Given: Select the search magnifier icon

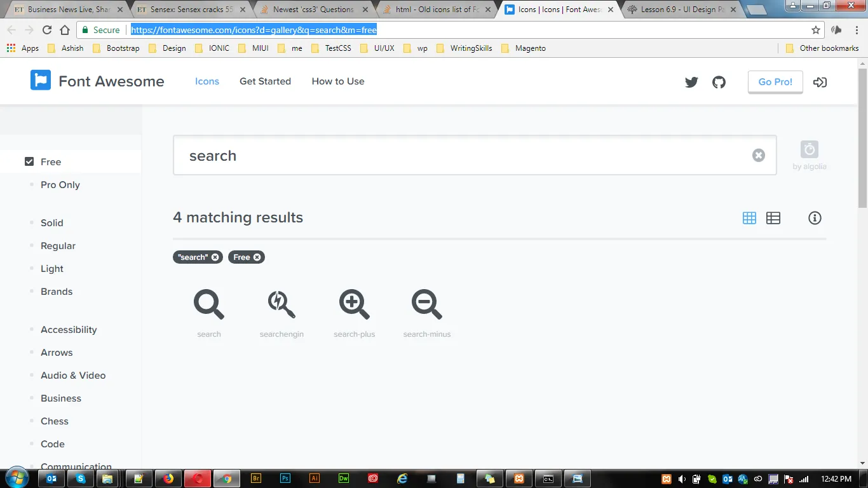Looking at the screenshot, I should (209, 304).
